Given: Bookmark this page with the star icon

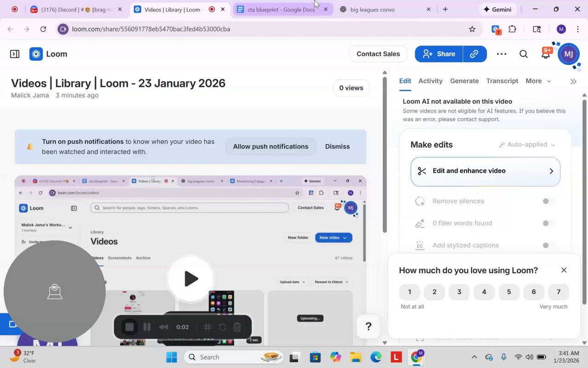Looking at the screenshot, I should coord(472,29).
